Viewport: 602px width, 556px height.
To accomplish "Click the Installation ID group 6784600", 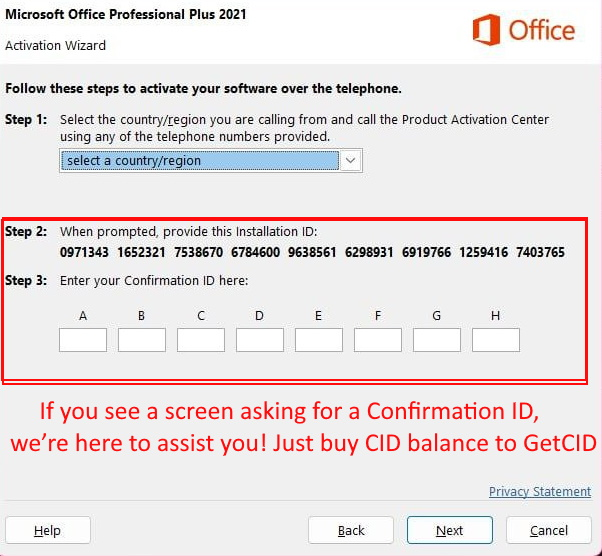I will coord(255,252).
